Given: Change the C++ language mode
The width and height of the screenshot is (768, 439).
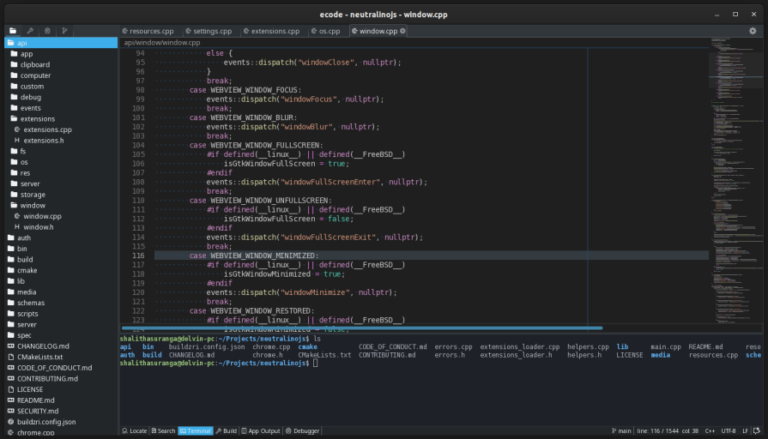Looking at the screenshot, I should point(710,431).
